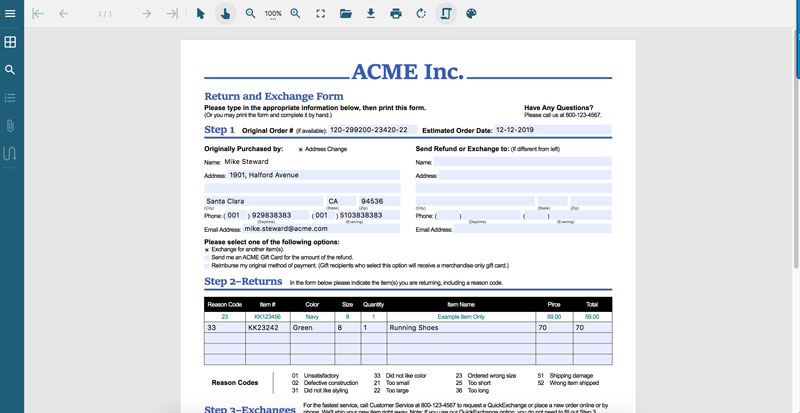
Task: Click the reason code 33 cell
Action: point(224,328)
